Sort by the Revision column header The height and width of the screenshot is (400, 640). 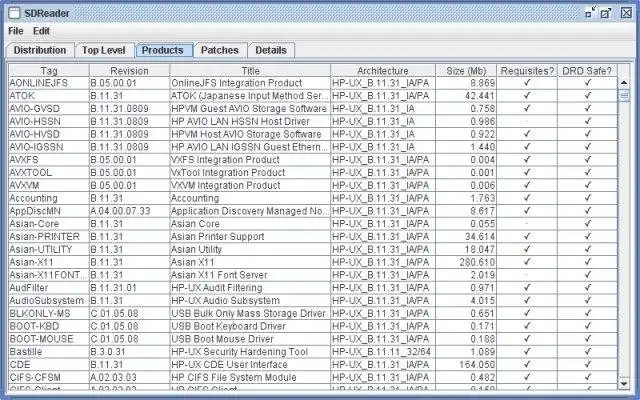click(x=129, y=71)
